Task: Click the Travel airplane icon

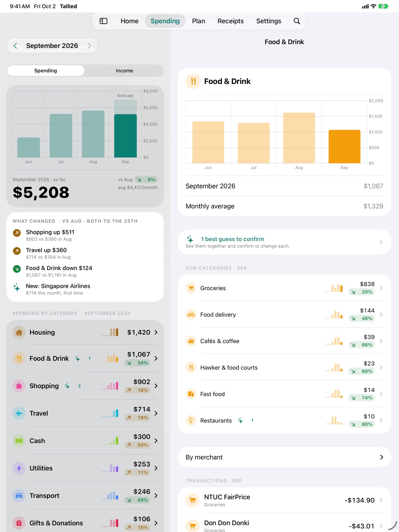Action: tap(19, 413)
